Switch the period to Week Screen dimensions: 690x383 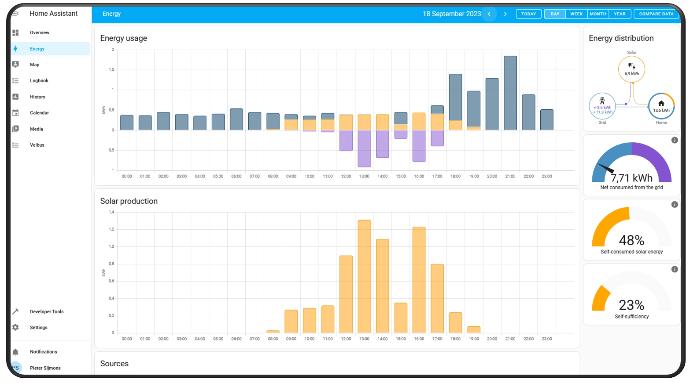coord(576,14)
